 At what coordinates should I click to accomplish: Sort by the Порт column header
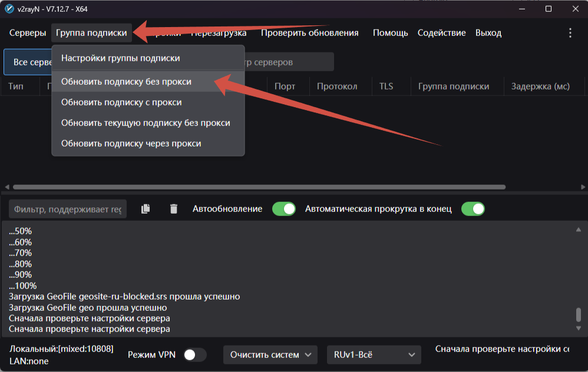point(285,86)
